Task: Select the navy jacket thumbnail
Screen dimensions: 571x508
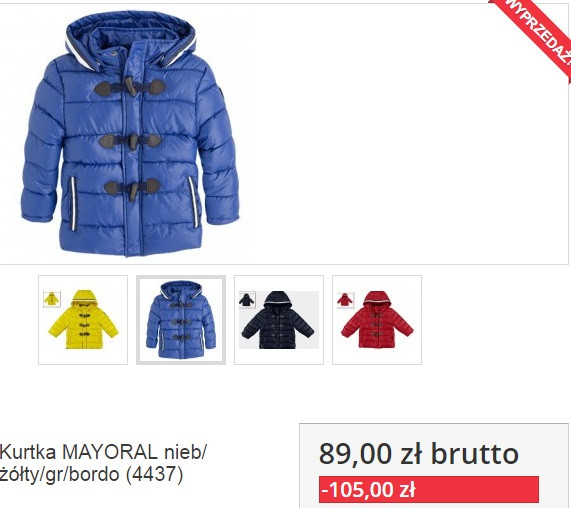Action: coord(279,320)
